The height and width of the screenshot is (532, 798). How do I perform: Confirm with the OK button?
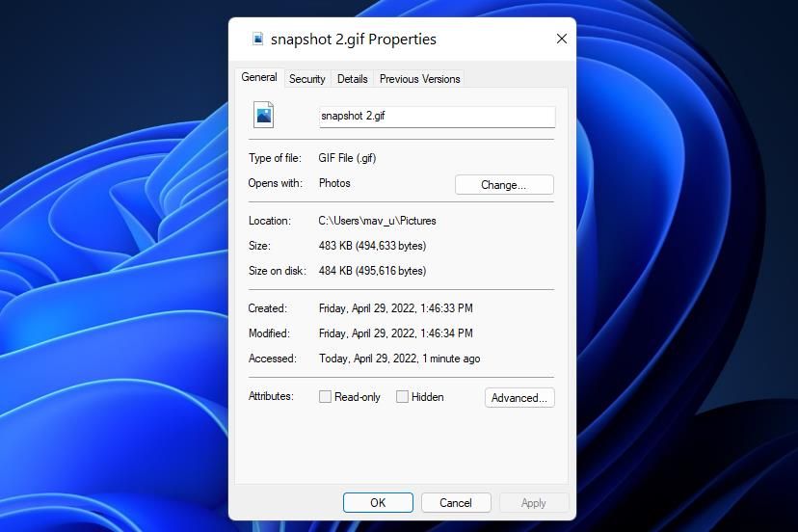point(378,502)
